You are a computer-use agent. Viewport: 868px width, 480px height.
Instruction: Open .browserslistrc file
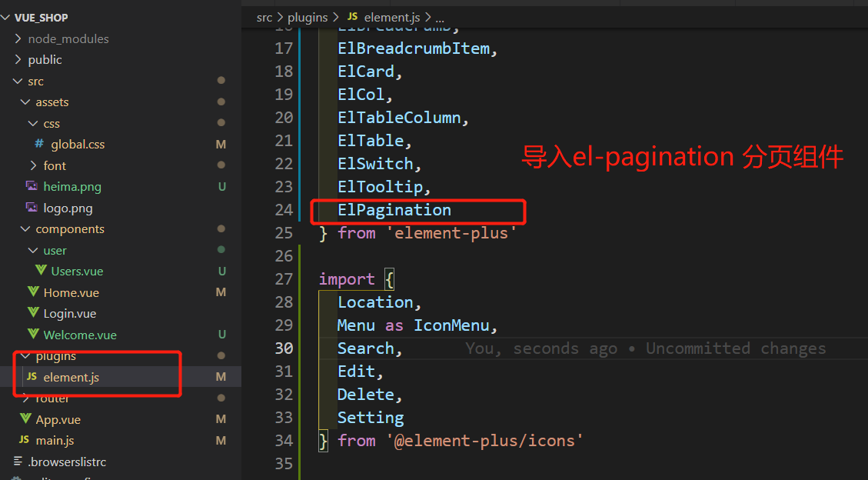click(x=67, y=462)
